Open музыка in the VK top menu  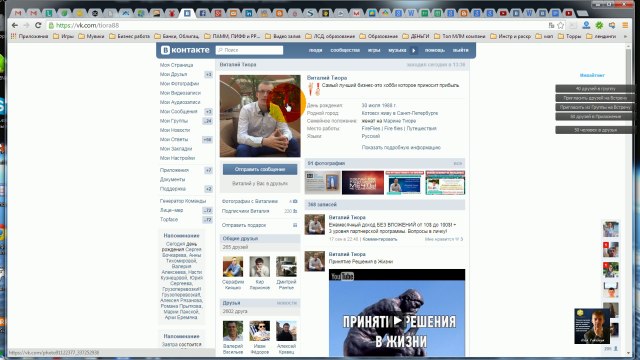point(397,50)
